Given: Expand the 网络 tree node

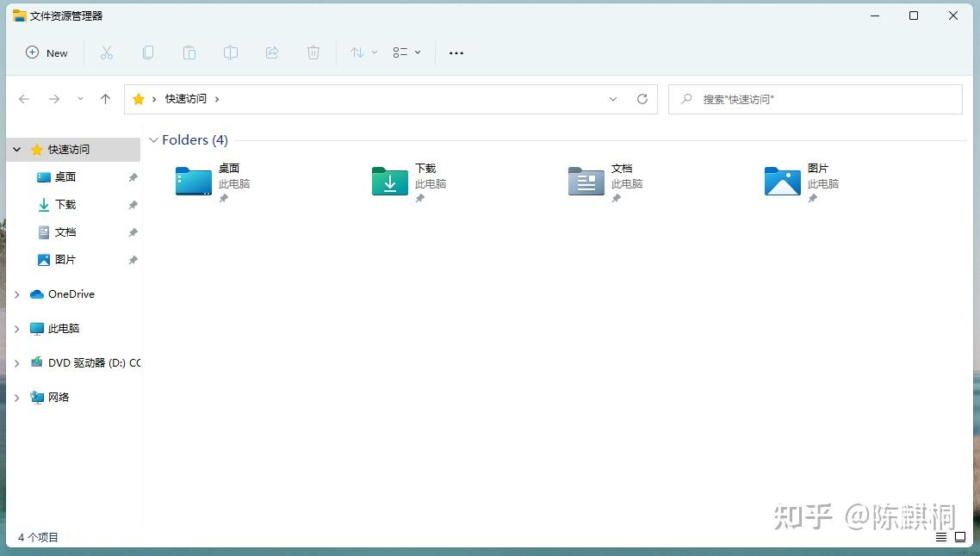Looking at the screenshot, I should 17,398.
